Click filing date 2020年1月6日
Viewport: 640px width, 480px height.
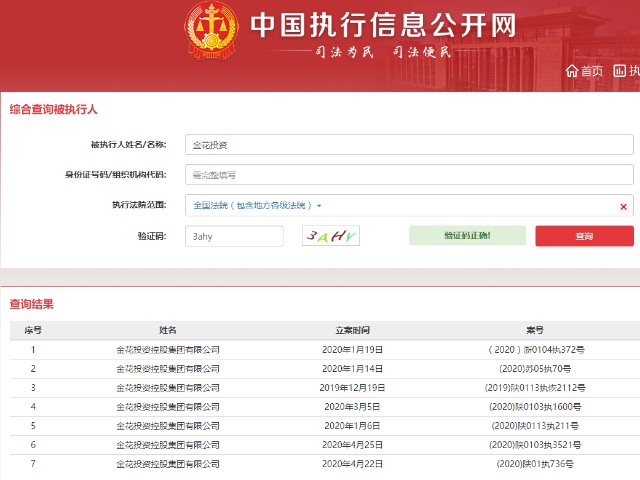[x=352, y=426]
